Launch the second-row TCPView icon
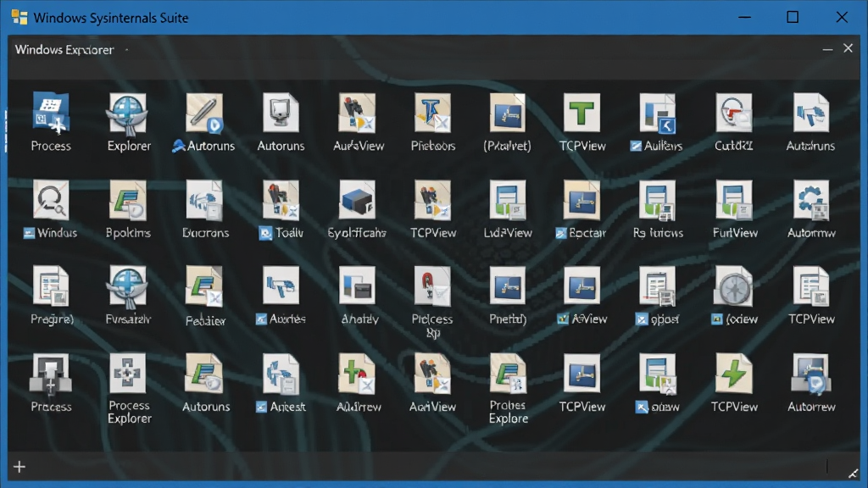868x488 pixels. [x=433, y=200]
